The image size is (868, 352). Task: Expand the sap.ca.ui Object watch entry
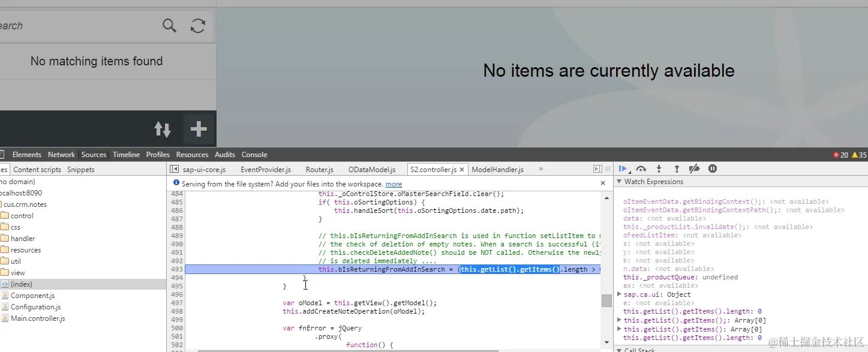pyautogui.click(x=620, y=294)
